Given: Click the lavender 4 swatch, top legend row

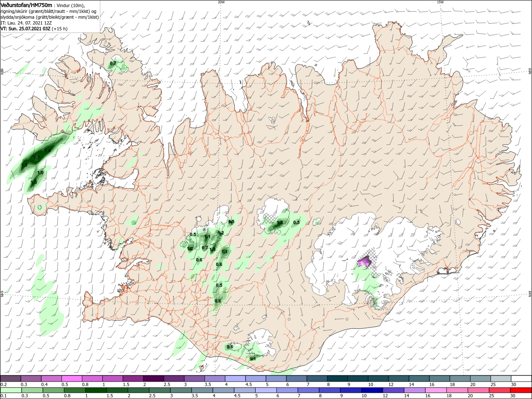Looking at the screenshot, I should [x=235, y=379].
